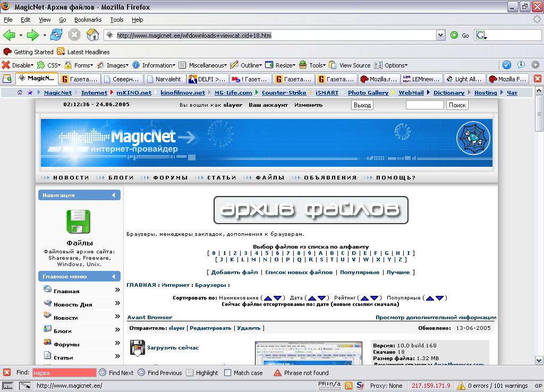Sort by Рейтинг ascending with the up arrow
Image resolution: width=544 pixels, height=392 pixels.
pos(364,298)
